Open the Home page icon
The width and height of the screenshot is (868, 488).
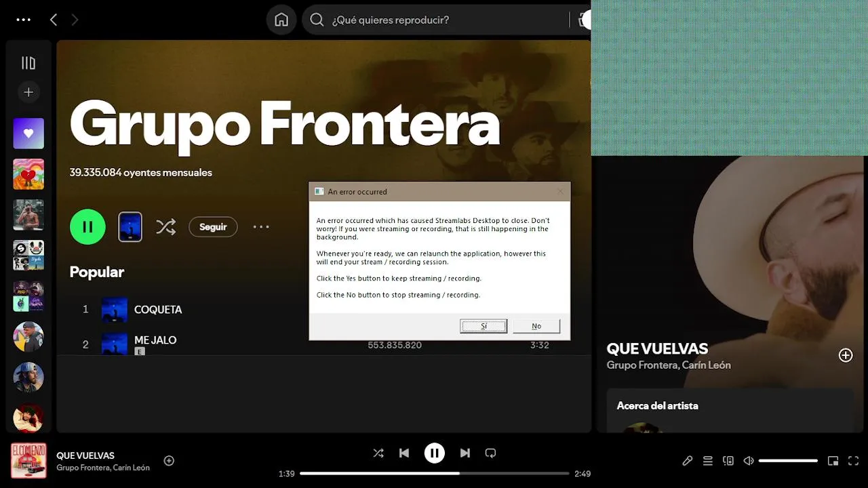(x=281, y=20)
